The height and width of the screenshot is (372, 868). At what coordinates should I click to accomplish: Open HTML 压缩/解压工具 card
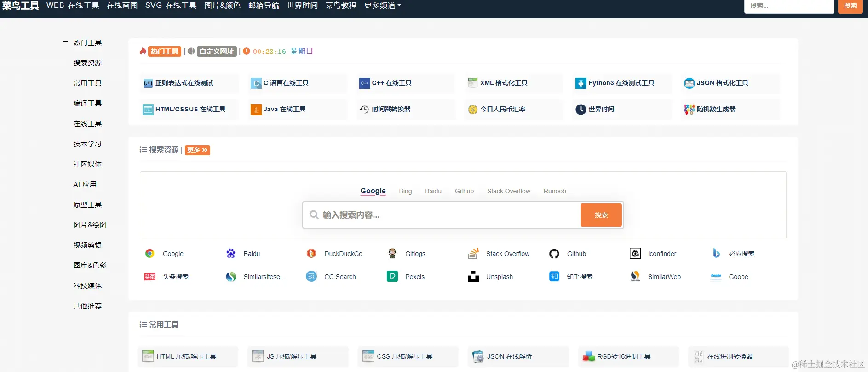click(x=188, y=356)
